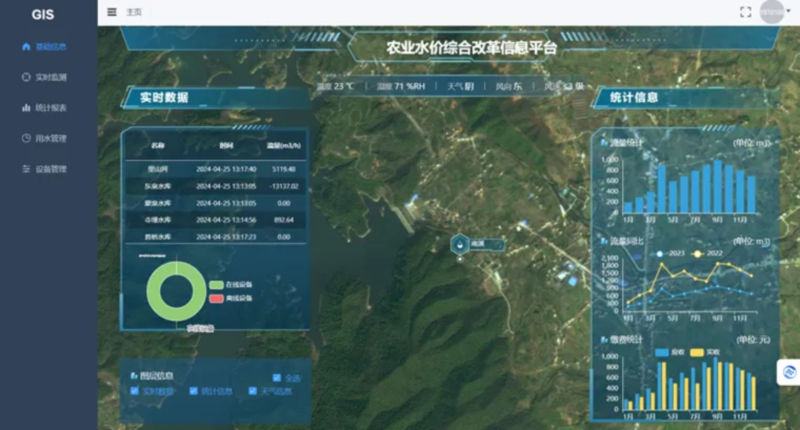Viewport: 800px width, 430px height.
Task: Toggle the 全选 select-all checkbox
Action: point(277,377)
